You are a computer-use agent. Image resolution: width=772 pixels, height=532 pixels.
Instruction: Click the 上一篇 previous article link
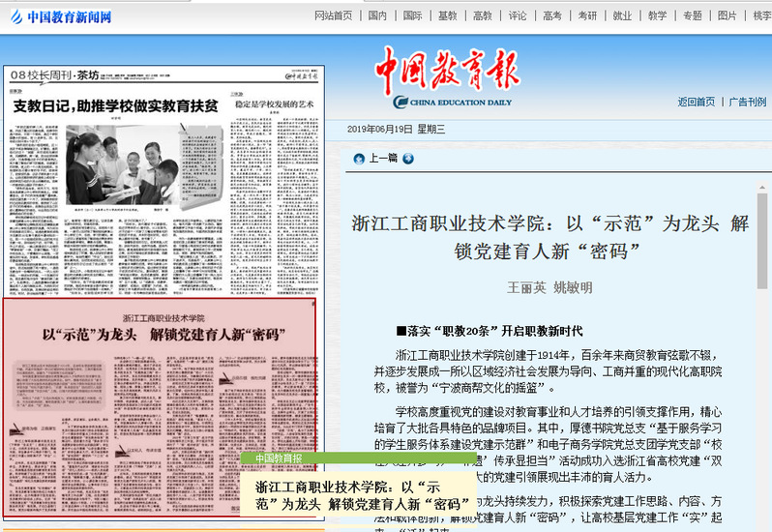(x=383, y=159)
